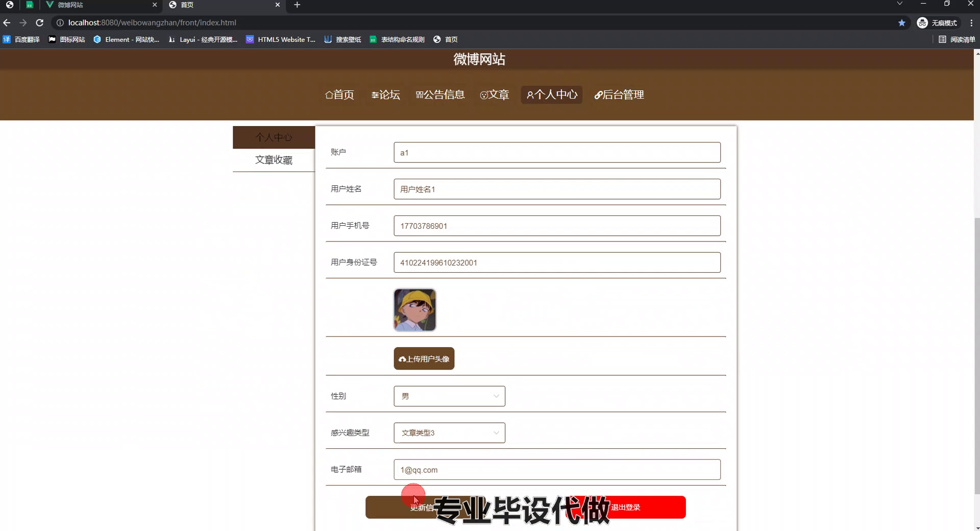Open the 阅读清单 reading list
980x531 pixels.
[957, 39]
